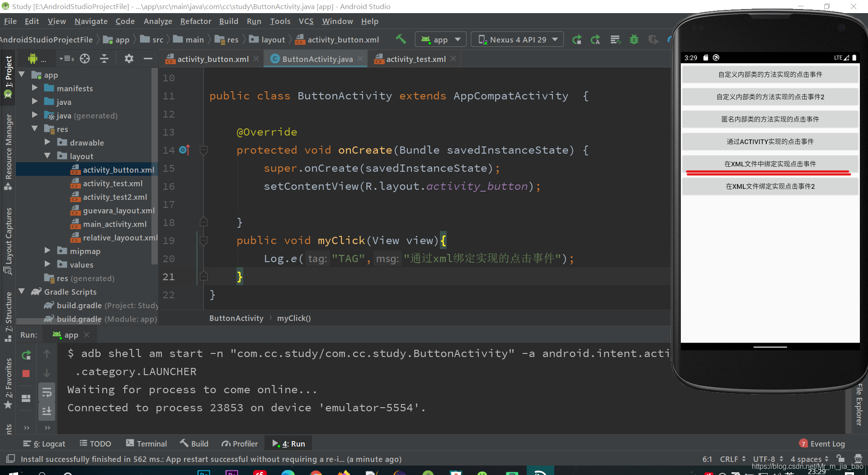This screenshot has height=475, width=868.
Task: Click the myClick() breadcrumb
Action: coord(294,318)
